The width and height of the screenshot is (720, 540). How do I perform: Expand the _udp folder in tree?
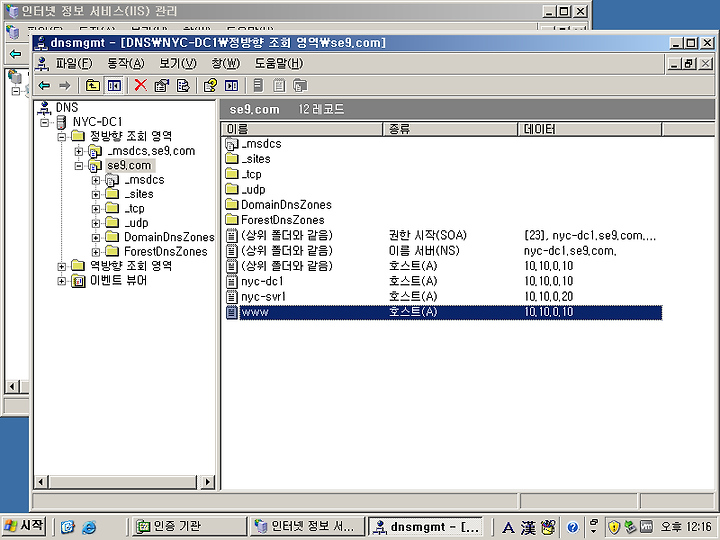[x=96, y=223]
